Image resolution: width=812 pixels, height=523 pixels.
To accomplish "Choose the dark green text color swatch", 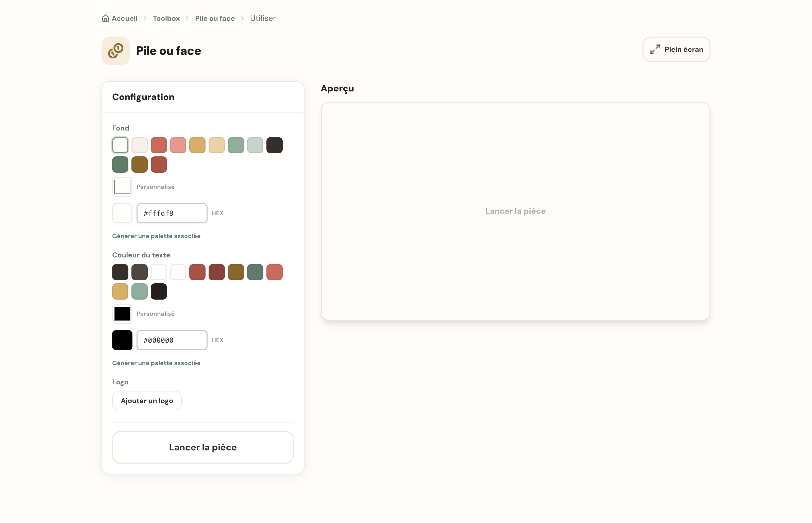I will (255, 272).
